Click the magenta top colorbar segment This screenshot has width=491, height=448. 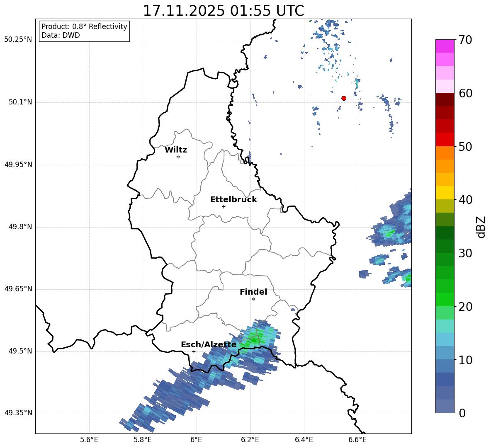[x=445, y=46]
